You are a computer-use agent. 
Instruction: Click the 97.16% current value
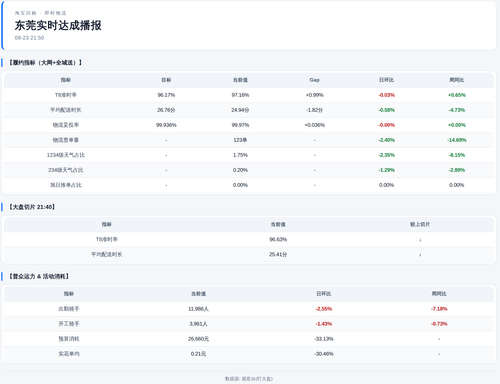tap(240, 95)
